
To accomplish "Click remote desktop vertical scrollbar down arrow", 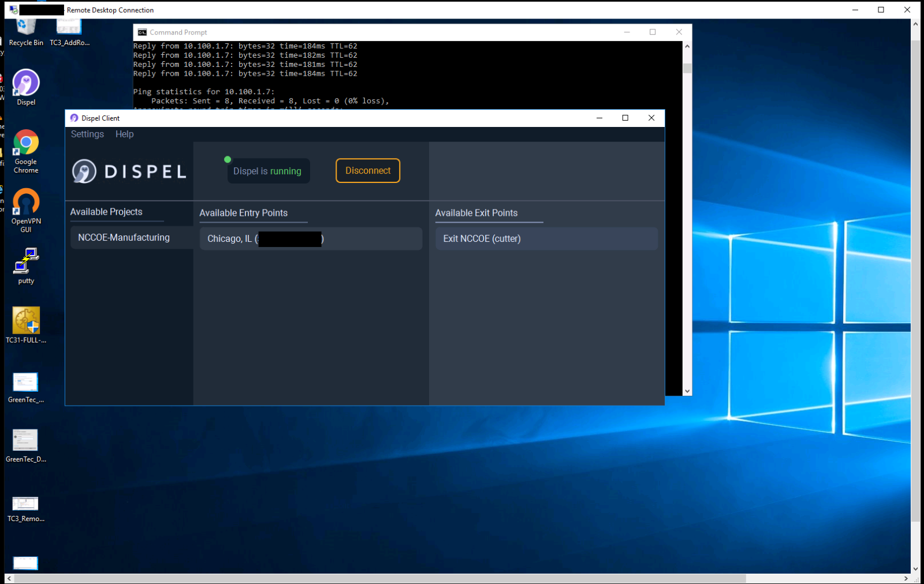I will pyautogui.click(x=915, y=569).
